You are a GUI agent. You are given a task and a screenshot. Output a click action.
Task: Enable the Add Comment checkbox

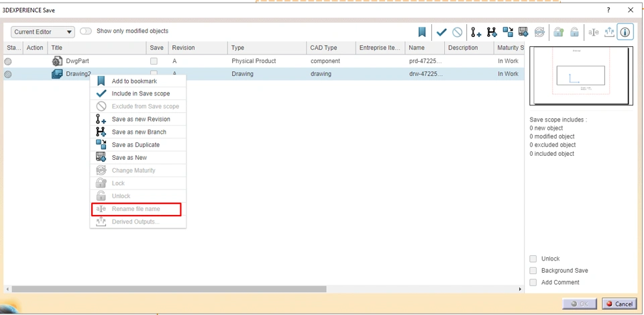[533, 283]
